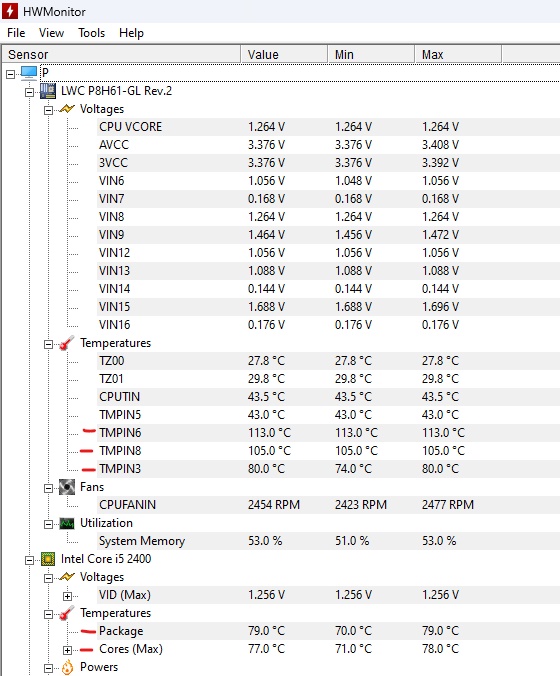Click the green graph Utilization icon
This screenshot has height=676, width=560.
[67, 523]
